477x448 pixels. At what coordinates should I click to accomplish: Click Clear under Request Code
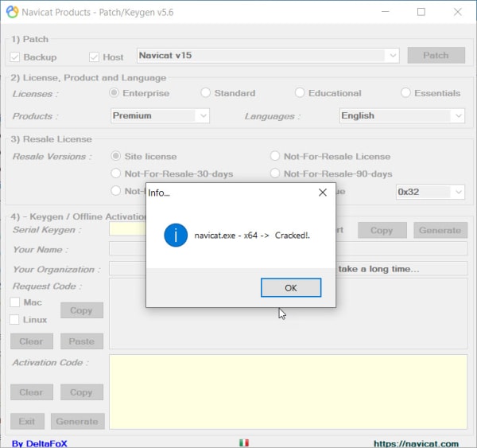click(32, 341)
